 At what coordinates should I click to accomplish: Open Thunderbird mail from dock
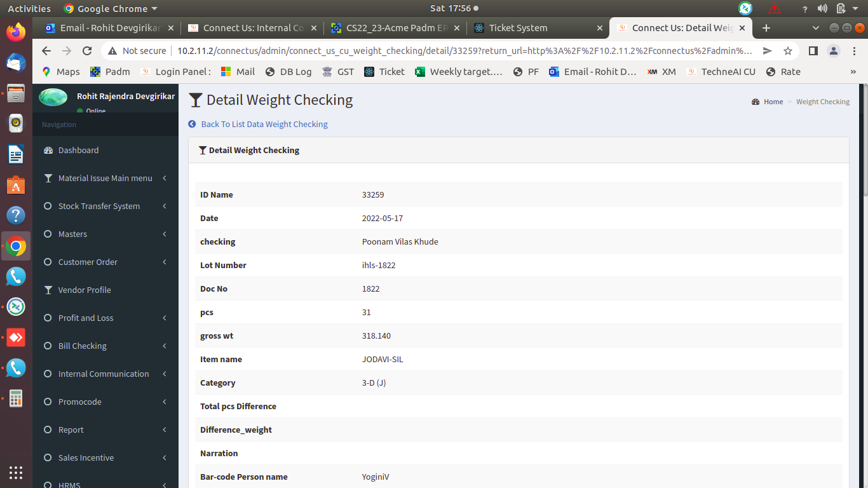point(16,62)
